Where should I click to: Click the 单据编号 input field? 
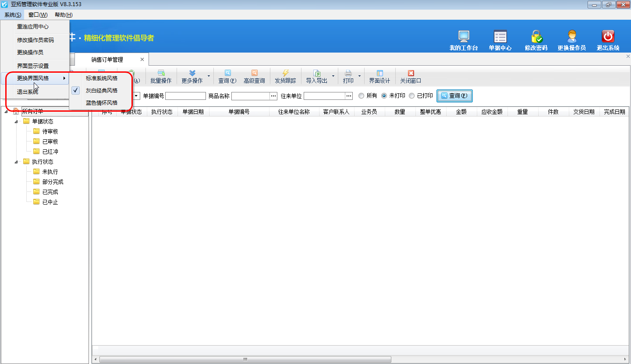[185, 96]
